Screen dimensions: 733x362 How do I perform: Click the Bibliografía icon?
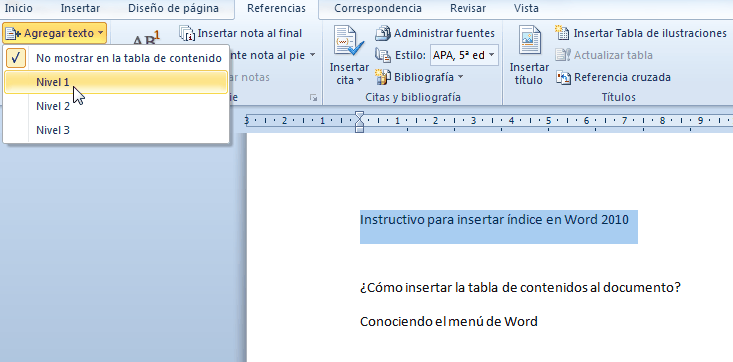(383, 77)
